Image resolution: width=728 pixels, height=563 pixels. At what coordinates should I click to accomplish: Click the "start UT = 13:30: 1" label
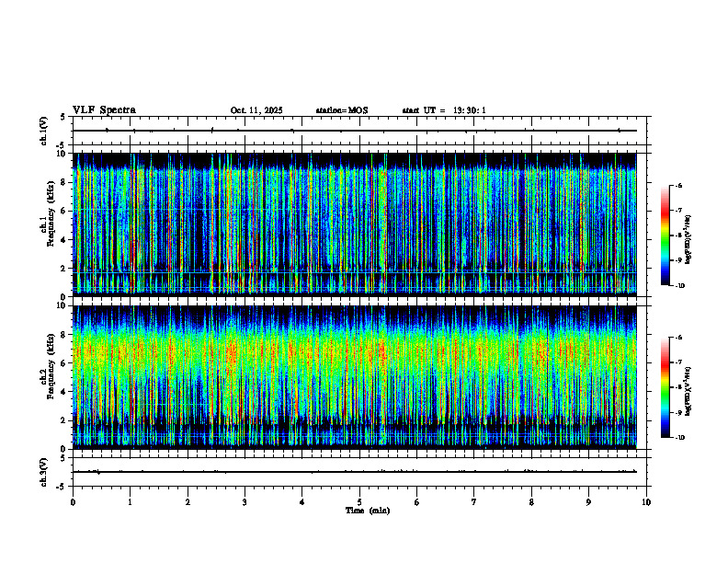coord(444,110)
